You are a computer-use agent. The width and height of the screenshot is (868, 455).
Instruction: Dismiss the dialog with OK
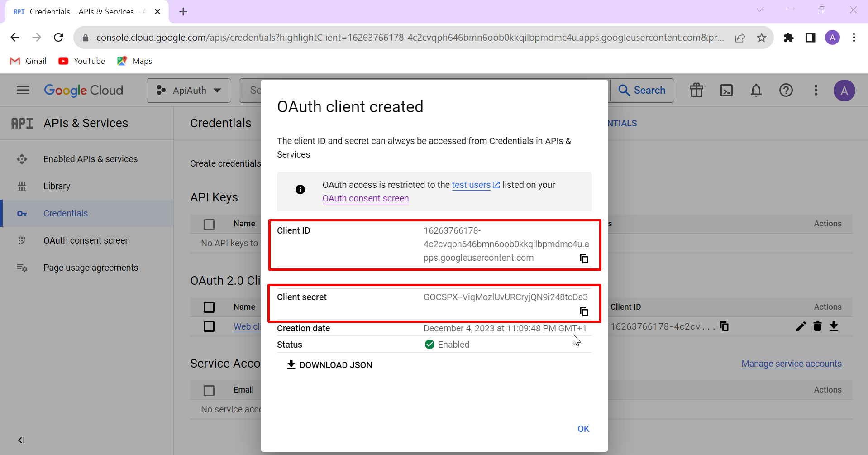[583, 428]
